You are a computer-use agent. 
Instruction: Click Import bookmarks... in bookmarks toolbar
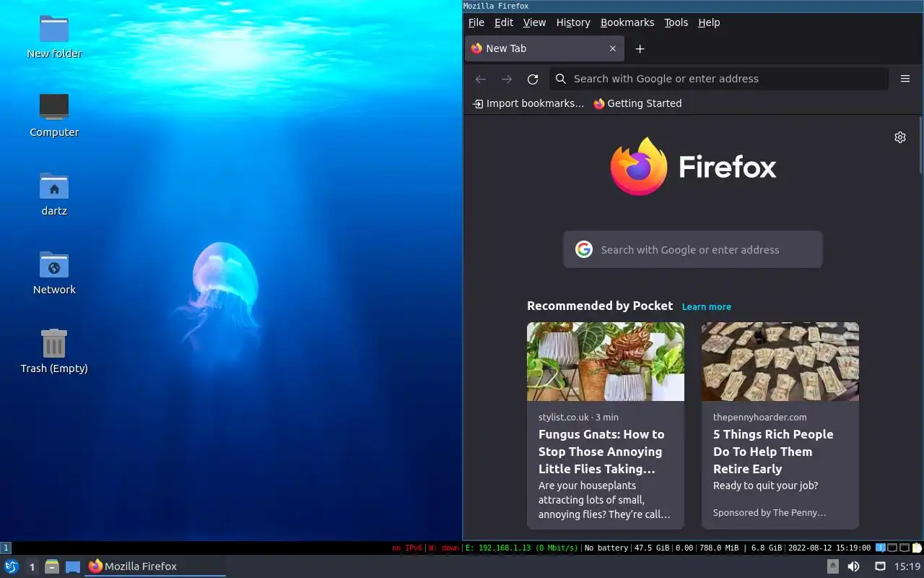point(528,103)
